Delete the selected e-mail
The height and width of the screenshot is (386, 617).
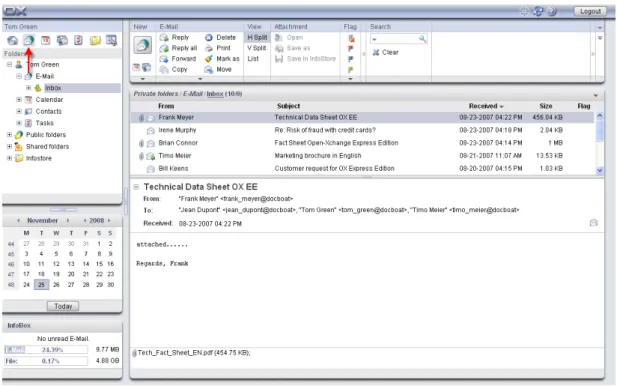coord(220,37)
